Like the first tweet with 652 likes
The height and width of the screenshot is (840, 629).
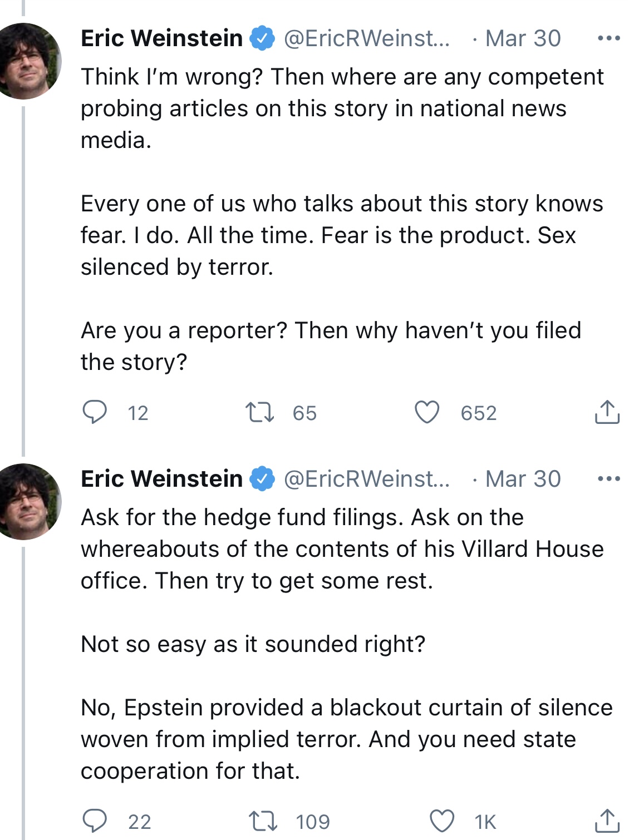427,412
